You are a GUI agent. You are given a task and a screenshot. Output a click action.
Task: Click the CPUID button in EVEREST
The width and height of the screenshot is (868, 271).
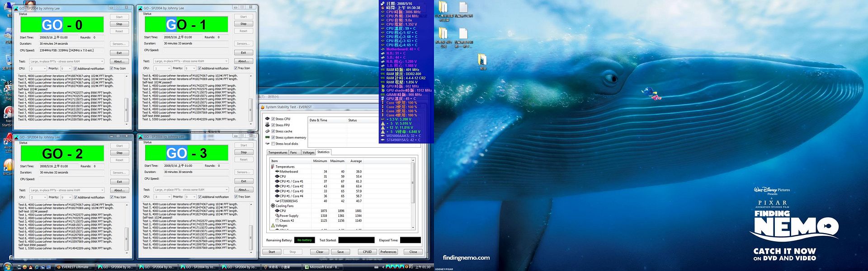[367, 252]
